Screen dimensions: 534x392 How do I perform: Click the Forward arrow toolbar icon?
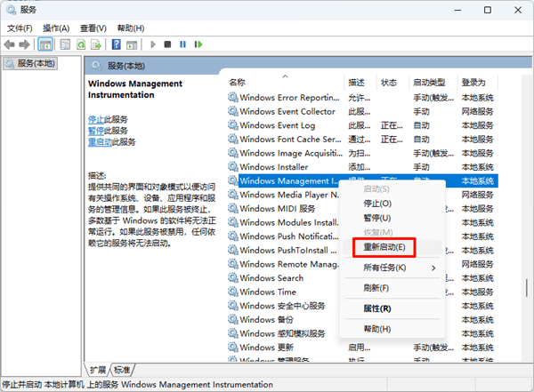coord(24,44)
